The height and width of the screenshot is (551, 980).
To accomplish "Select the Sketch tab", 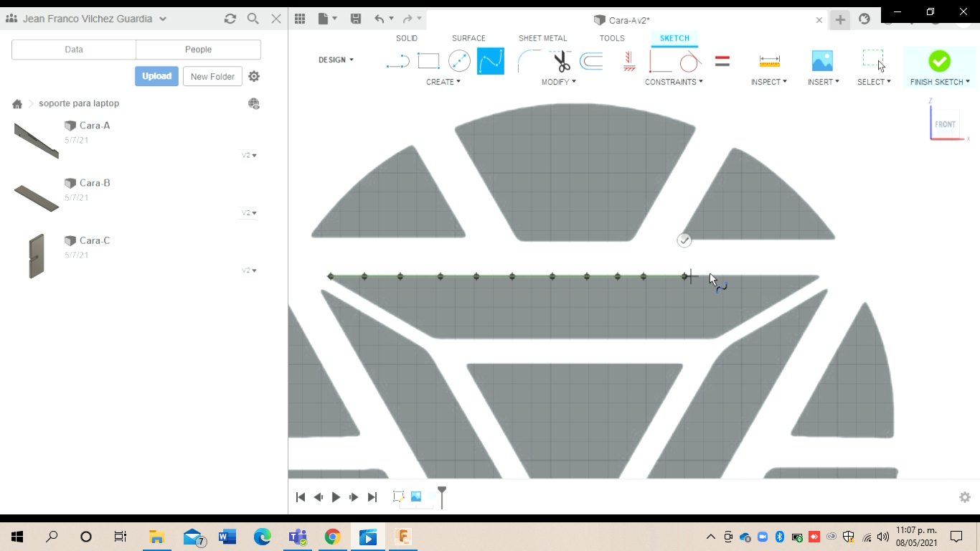I will tap(674, 38).
